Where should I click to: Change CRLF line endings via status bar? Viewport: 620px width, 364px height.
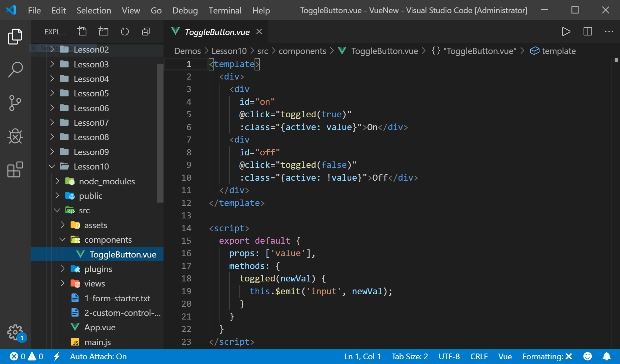[x=479, y=356]
